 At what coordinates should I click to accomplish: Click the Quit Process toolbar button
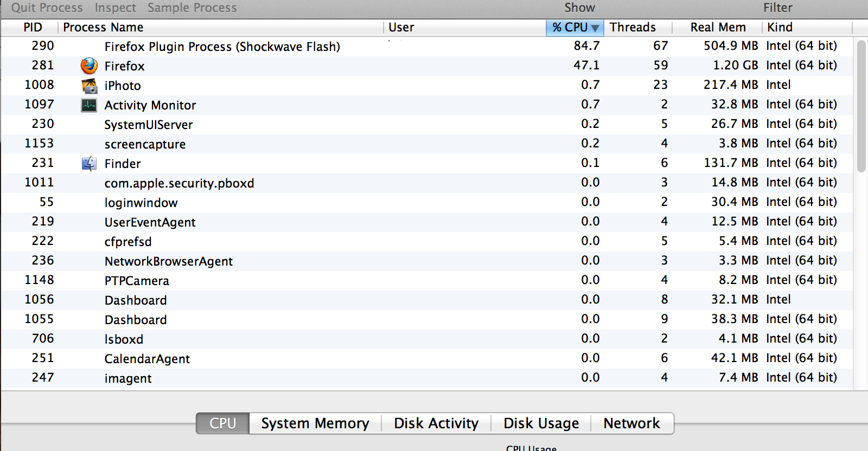pos(47,8)
